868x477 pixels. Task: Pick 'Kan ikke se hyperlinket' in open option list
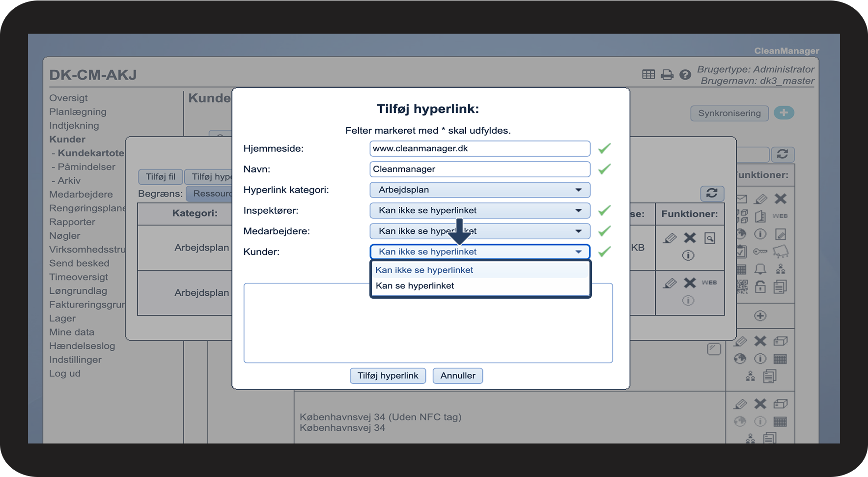(x=480, y=270)
